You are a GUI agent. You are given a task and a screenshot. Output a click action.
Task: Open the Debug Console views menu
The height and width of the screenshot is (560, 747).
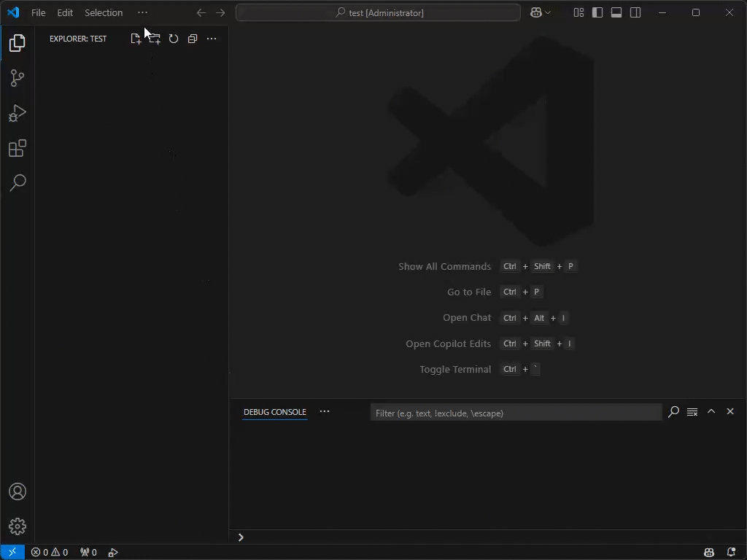[324, 412]
